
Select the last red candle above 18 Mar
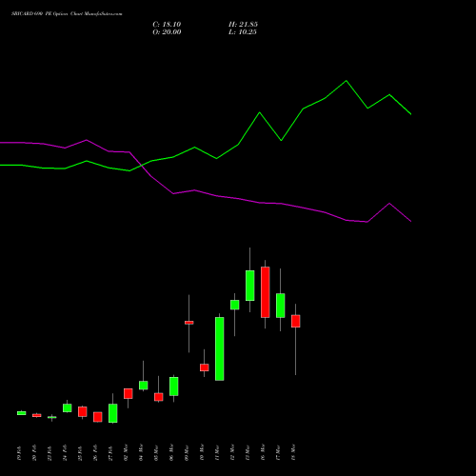click(296, 321)
